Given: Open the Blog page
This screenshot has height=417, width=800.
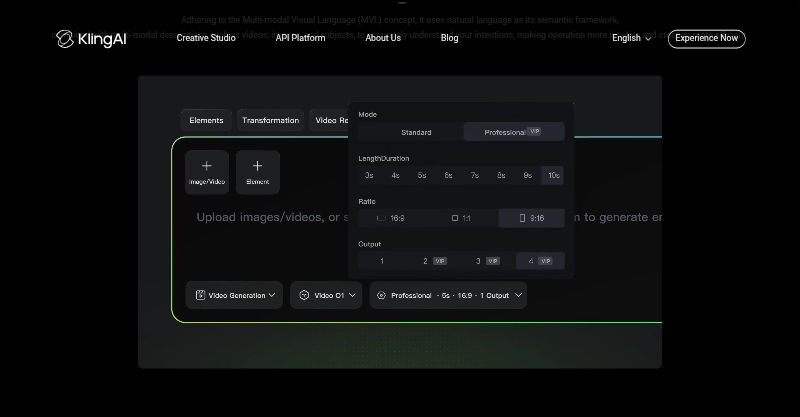Looking at the screenshot, I should coord(449,38).
